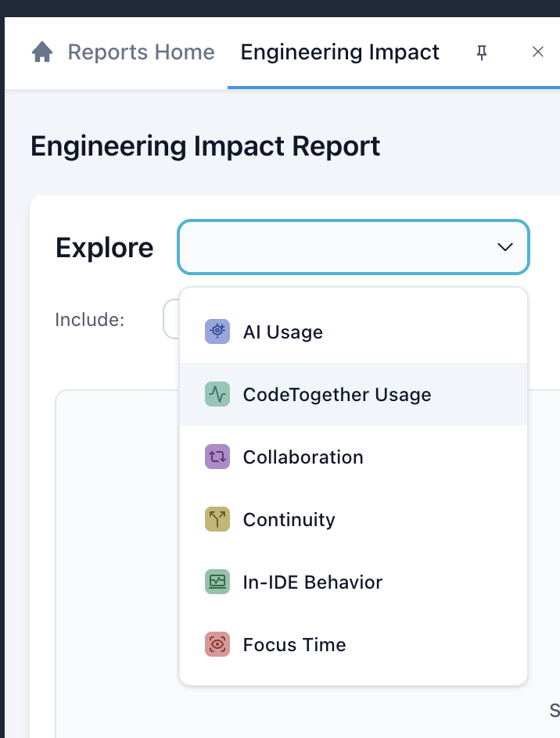Click the home icon in the tab bar

tap(41, 52)
